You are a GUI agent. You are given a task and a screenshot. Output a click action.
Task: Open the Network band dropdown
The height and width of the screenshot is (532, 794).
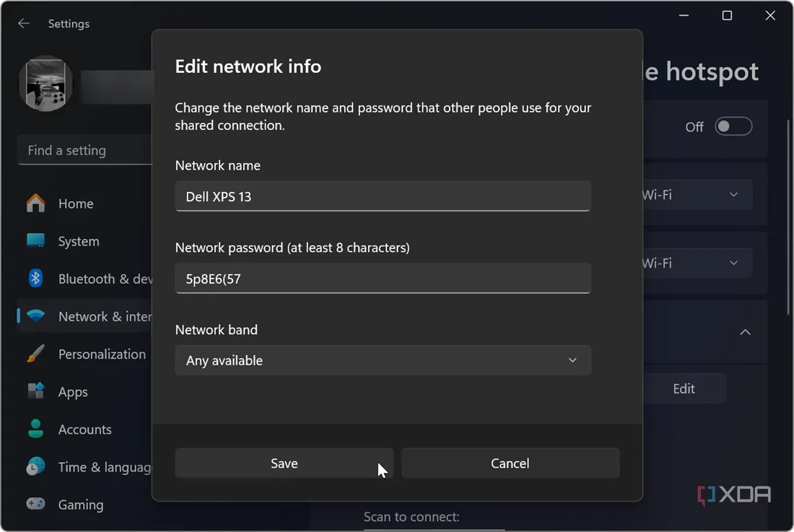383,360
